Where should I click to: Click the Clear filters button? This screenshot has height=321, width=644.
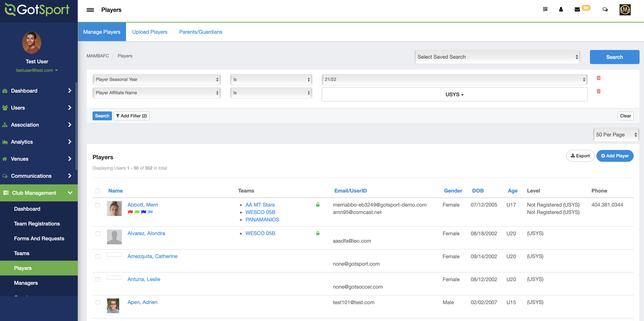(625, 116)
